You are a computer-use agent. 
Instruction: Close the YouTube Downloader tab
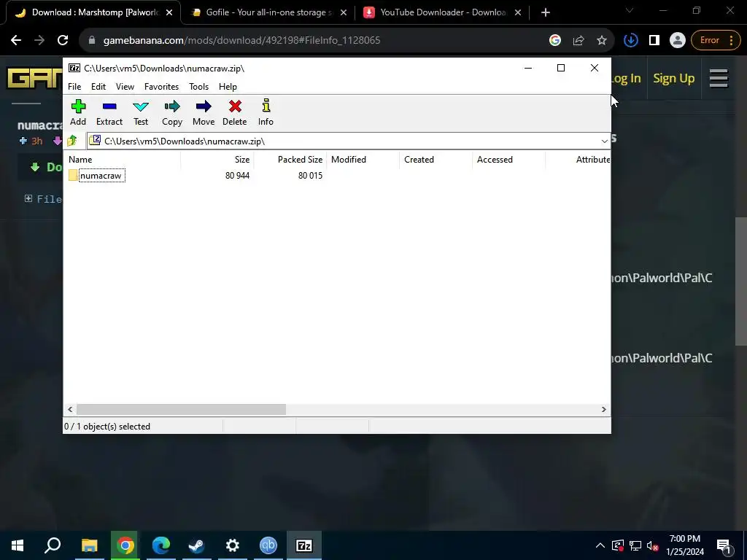coord(518,12)
